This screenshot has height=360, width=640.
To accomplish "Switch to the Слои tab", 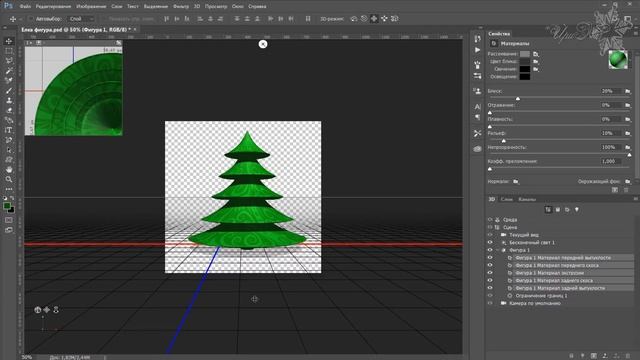I will 507,199.
